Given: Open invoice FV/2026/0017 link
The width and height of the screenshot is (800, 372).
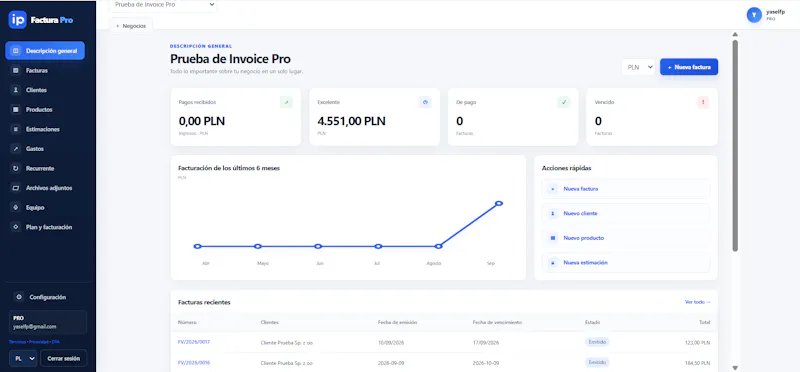Looking at the screenshot, I should (x=194, y=342).
